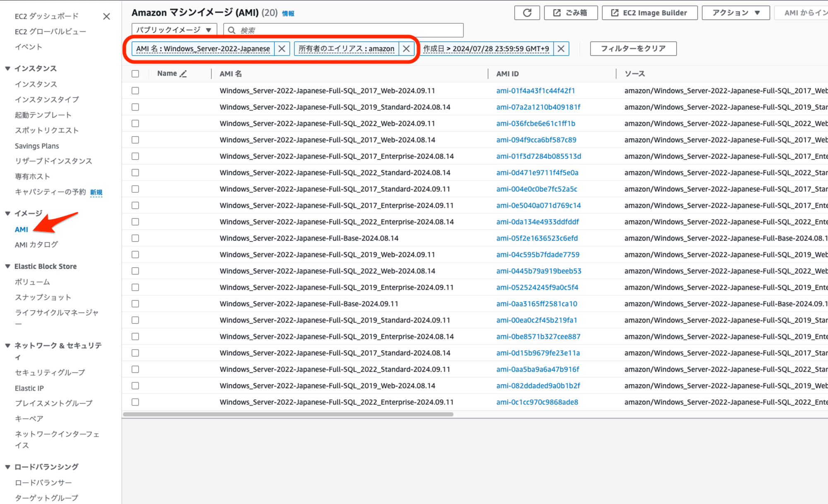Open AMI ID ami-0e5040a071d769c14 link
The width and height of the screenshot is (828, 504).
539,206
